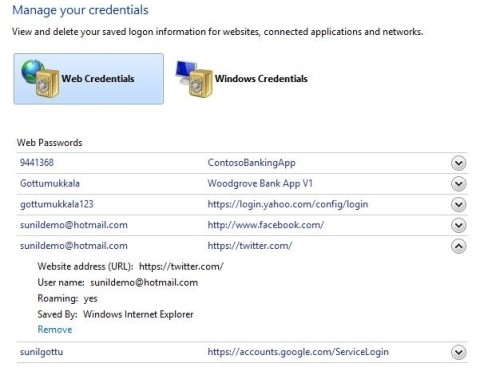Switch to Windows Credentials tab label
The image size is (500, 370).
click(261, 79)
